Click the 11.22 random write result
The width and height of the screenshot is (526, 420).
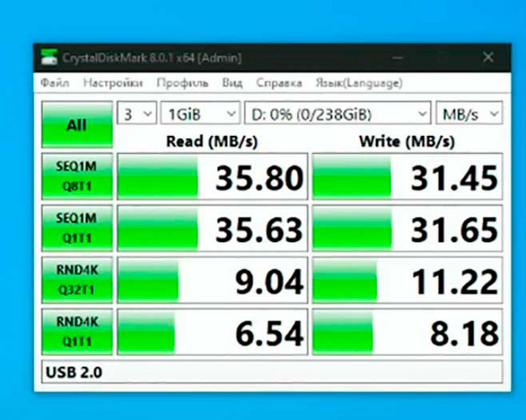point(407,280)
